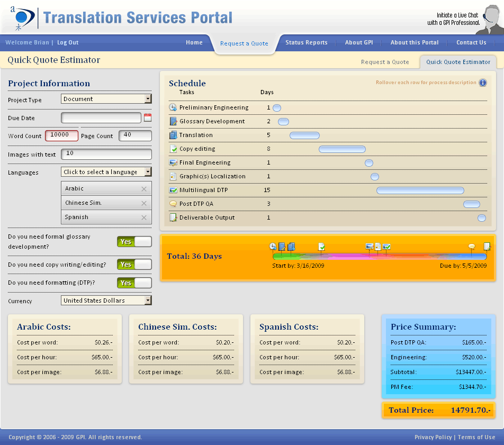This screenshot has width=504, height=445.
Task: Click the Preliminary Engineering clock icon
Action: point(173,107)
